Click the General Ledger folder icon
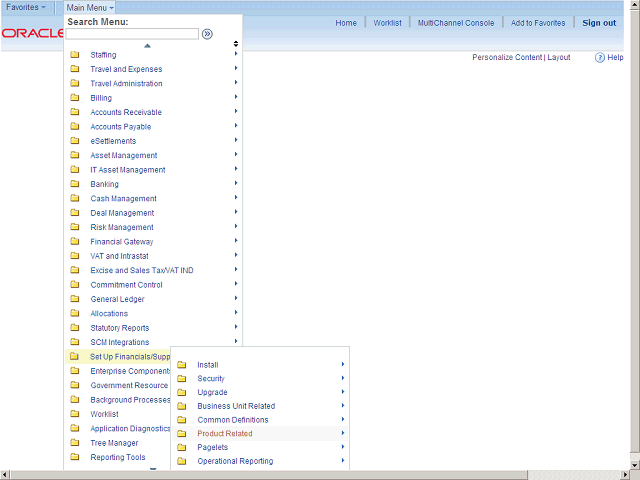The width and height of the screenshot is (640, 480). coord(75,299)
